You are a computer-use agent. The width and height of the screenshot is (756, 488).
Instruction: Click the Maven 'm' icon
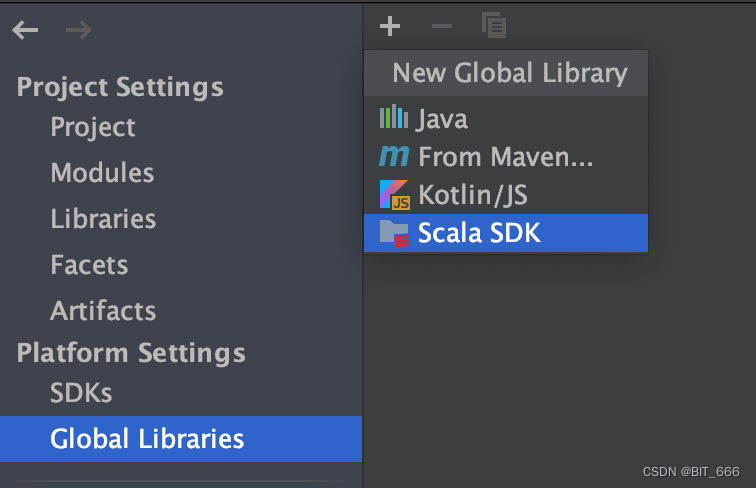pos(394,156)
